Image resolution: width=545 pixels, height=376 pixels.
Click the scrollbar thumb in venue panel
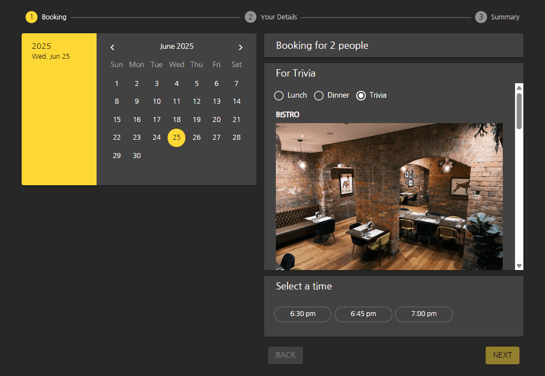coord(519,111)
